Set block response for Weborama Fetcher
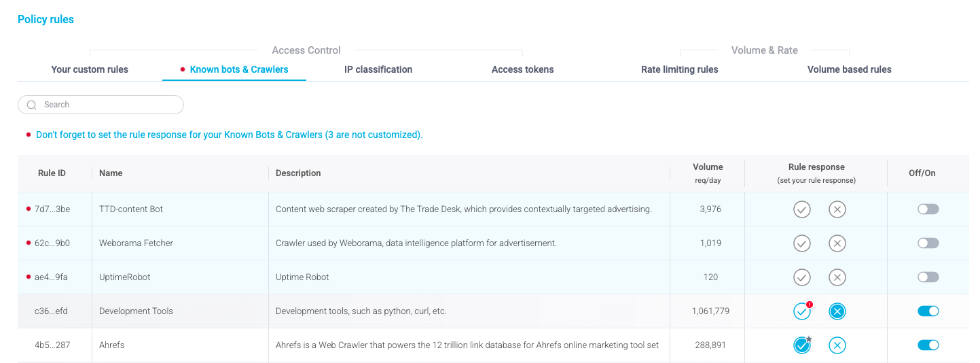Viewport: 980px width, 363px height. 837,243
